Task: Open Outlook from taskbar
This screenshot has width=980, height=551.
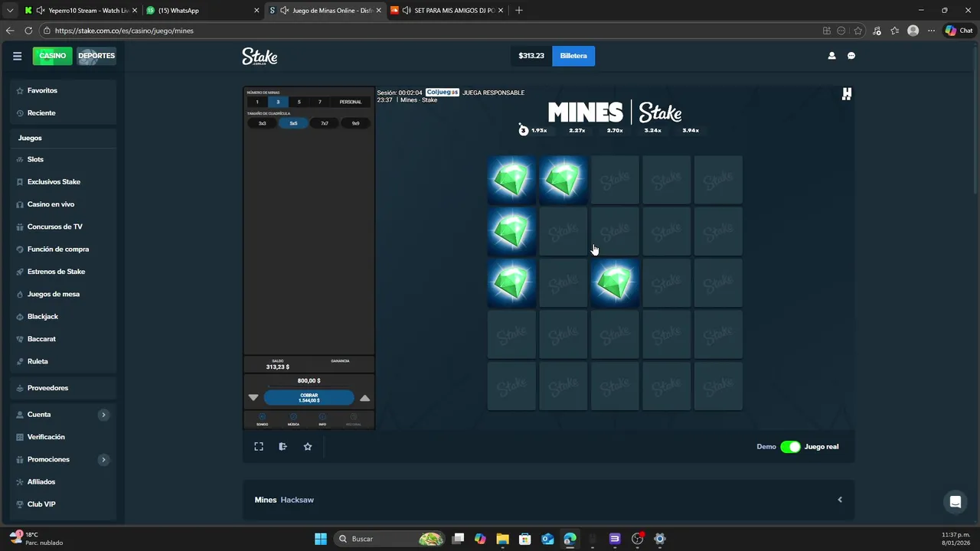Action: (547, 539)
